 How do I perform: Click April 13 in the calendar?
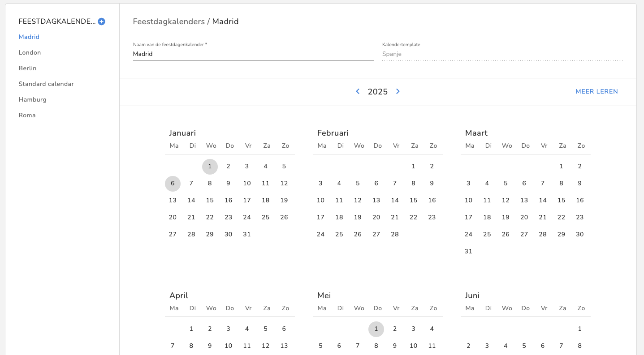(284, 346)
